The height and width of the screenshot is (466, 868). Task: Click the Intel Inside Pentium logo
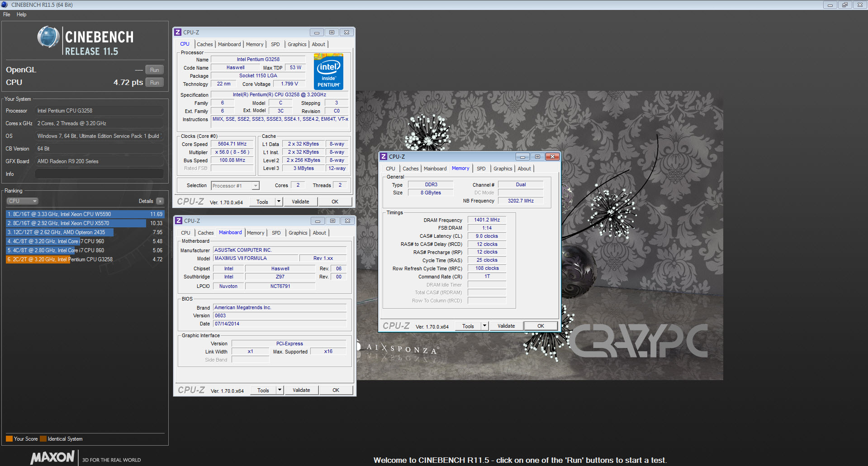tap(329, 72)
